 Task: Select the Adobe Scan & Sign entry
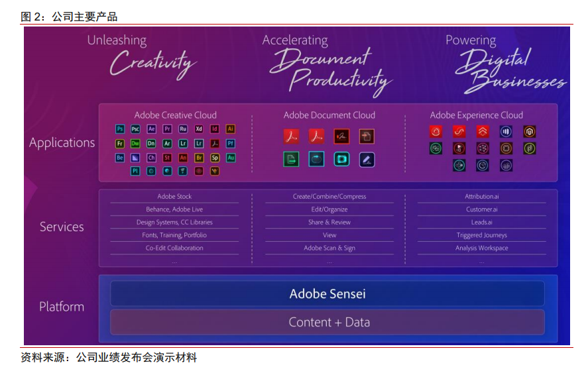tap(329, 248)
